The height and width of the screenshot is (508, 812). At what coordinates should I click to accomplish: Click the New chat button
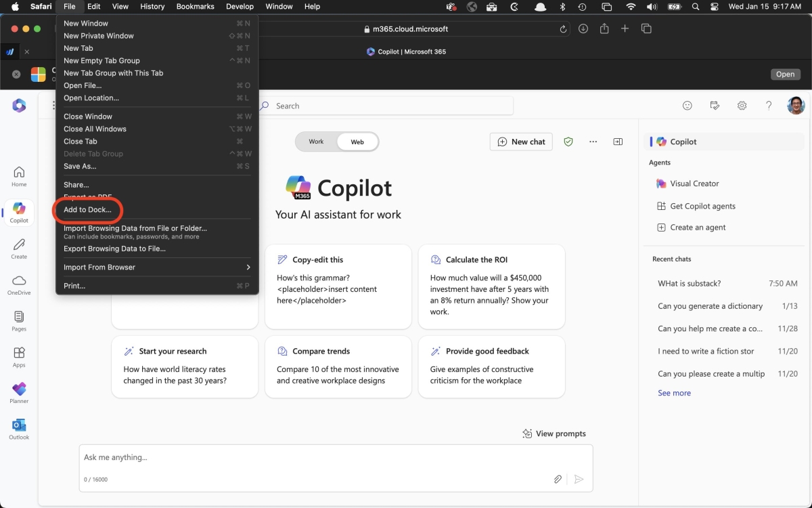point(521,142)
